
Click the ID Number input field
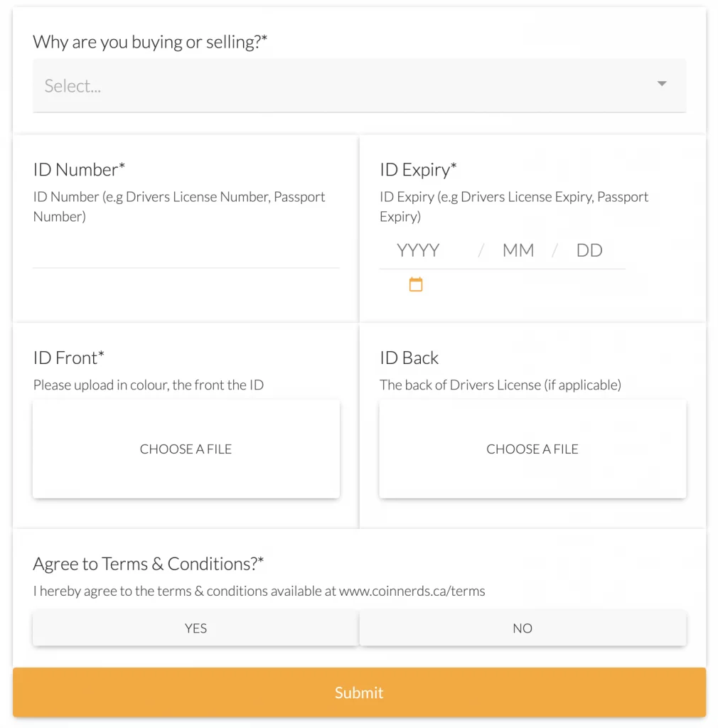click(186, 259)
